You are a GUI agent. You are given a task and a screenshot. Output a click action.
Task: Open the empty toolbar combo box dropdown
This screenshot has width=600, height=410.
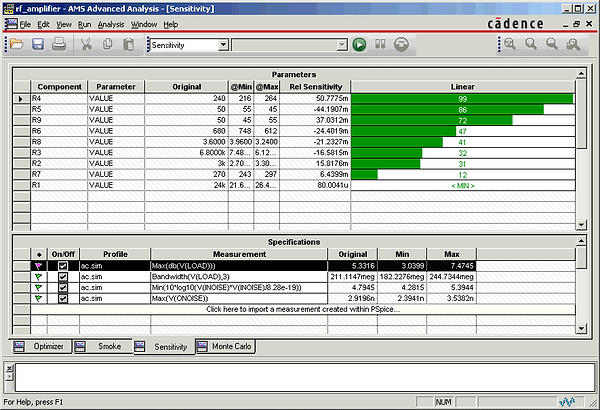(342, 45)
